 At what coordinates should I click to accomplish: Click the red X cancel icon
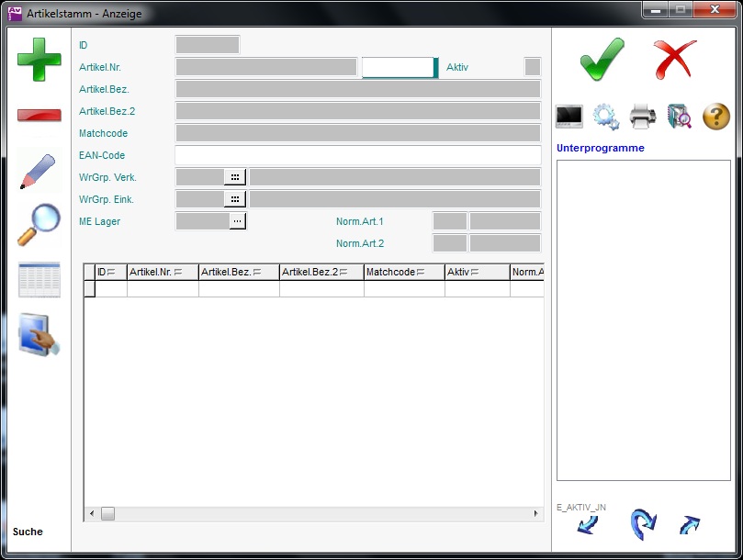(x=675, y=60)
